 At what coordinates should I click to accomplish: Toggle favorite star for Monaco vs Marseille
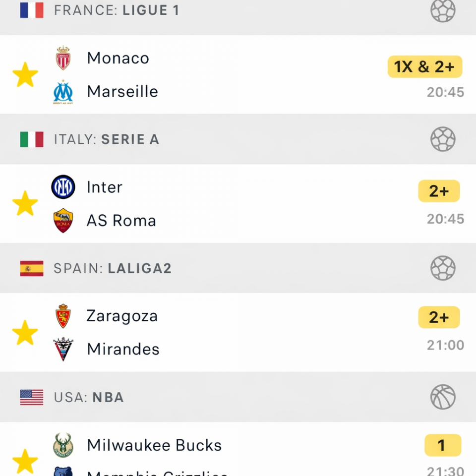tap(25, 75)
